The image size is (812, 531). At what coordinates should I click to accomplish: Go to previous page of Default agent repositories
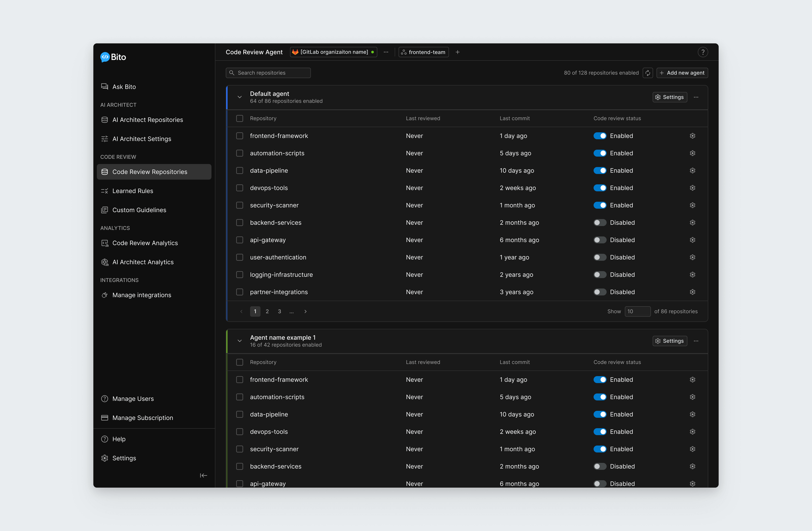pos(241,311)
